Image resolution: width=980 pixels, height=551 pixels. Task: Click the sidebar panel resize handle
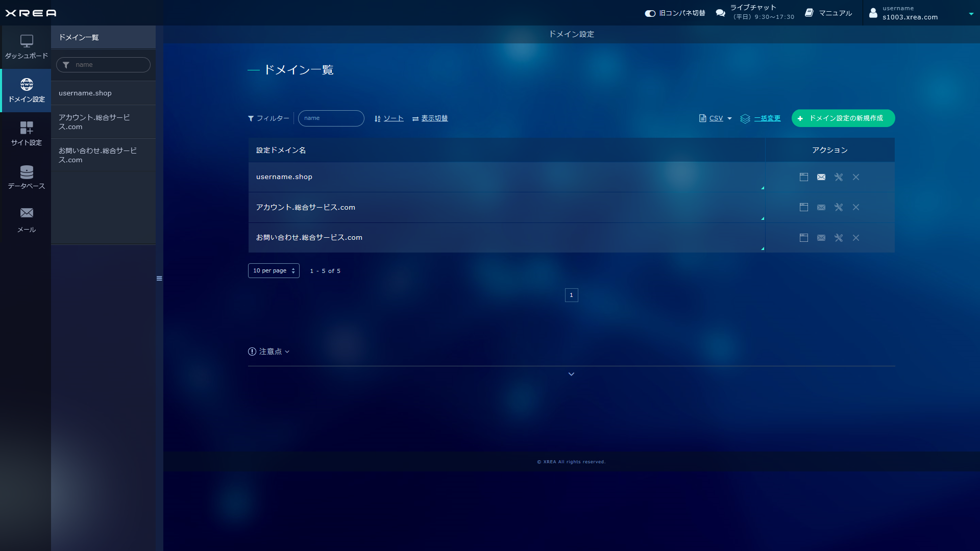pyautogui.click(x=159, y=279)
